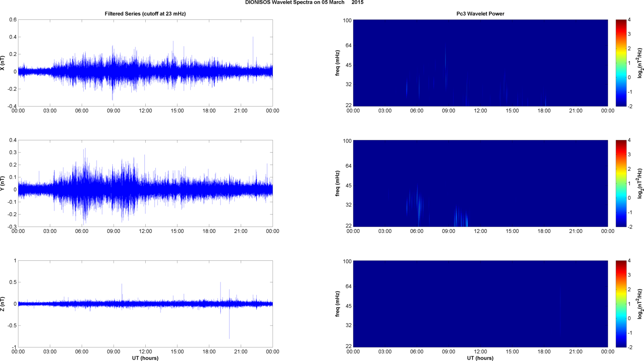Screen dimensions: 644x361
Task: Click the '64' frequency tick on the middle spectrogram
Action: 348,166
